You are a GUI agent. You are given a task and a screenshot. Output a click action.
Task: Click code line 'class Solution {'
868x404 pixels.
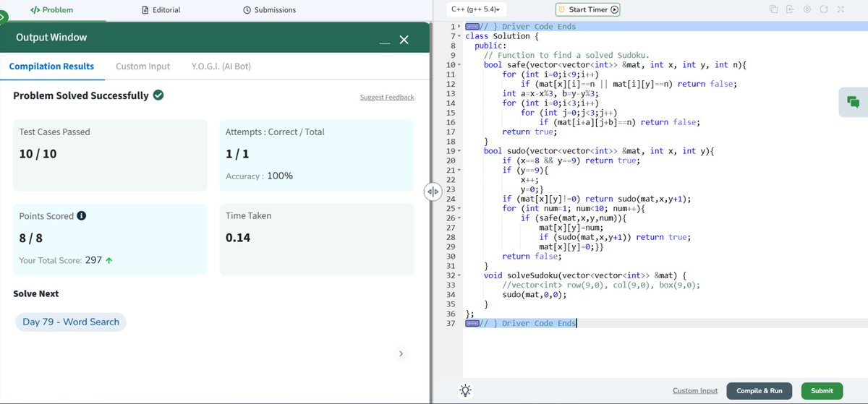[502, 35]
